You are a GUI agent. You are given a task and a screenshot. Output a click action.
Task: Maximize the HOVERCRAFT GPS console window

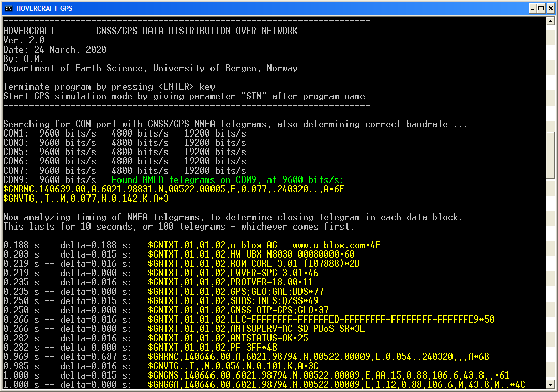540,8
